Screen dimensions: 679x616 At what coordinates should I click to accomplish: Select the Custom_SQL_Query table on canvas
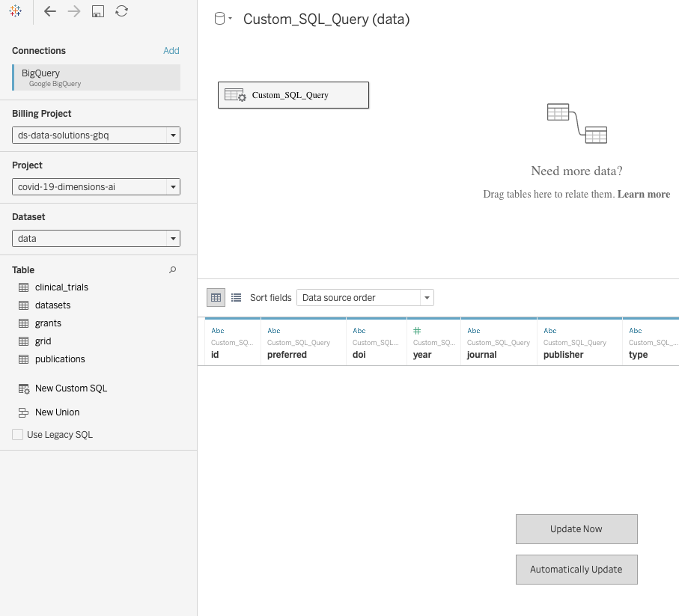pyautogui.click(x=293, y=95)
